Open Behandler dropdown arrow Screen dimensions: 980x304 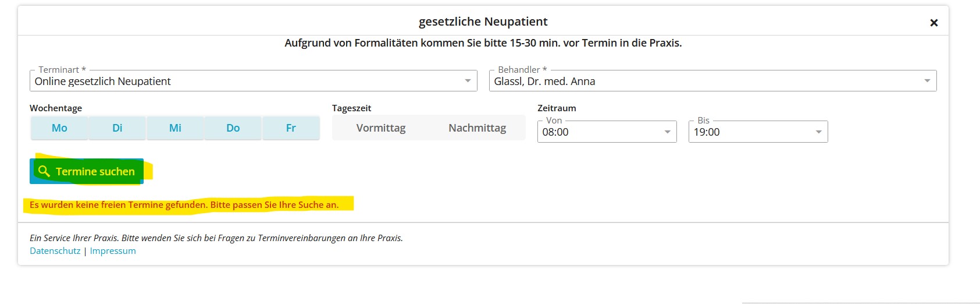pos(927,81)
